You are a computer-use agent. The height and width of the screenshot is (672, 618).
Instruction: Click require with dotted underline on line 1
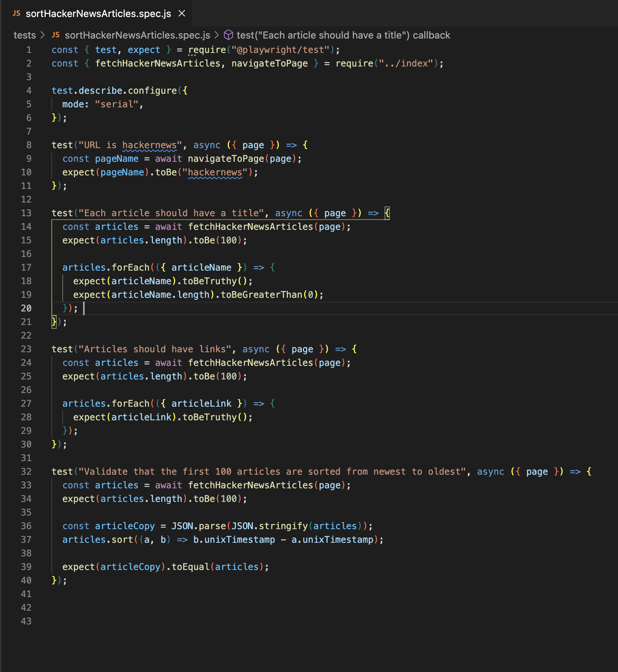(207, 50)
